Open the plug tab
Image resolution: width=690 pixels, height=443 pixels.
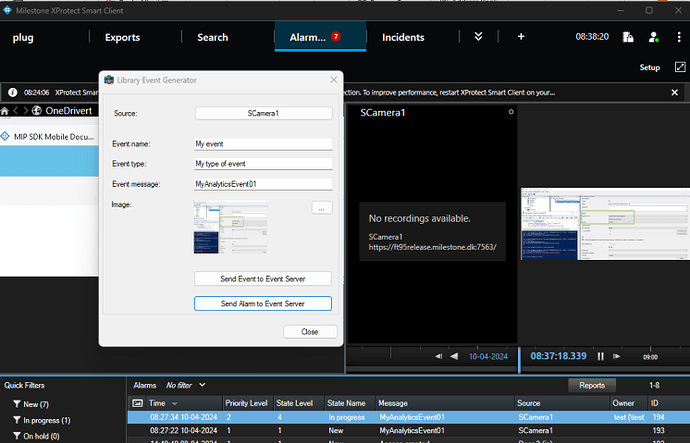coord(23,37)
